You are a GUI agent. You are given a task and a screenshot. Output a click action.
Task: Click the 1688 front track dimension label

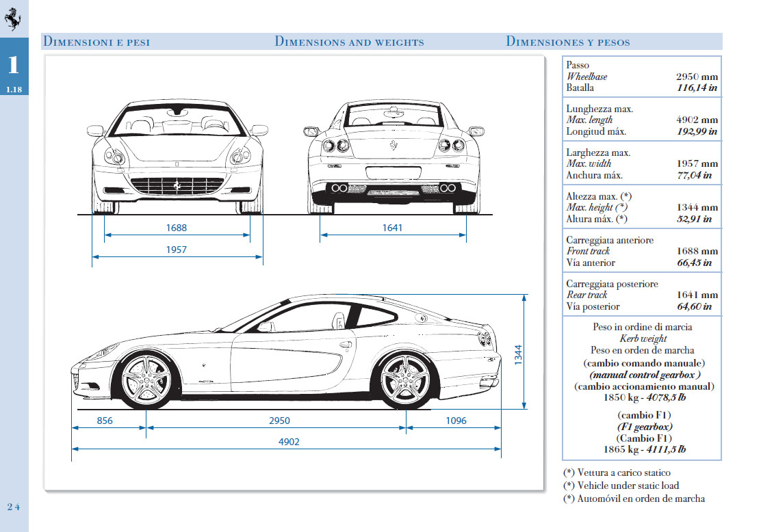click(177, 228)
